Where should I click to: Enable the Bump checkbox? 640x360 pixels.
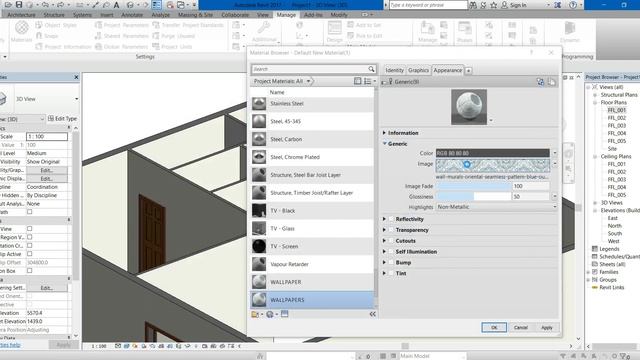pyautogui.click(x=391, y=262)
